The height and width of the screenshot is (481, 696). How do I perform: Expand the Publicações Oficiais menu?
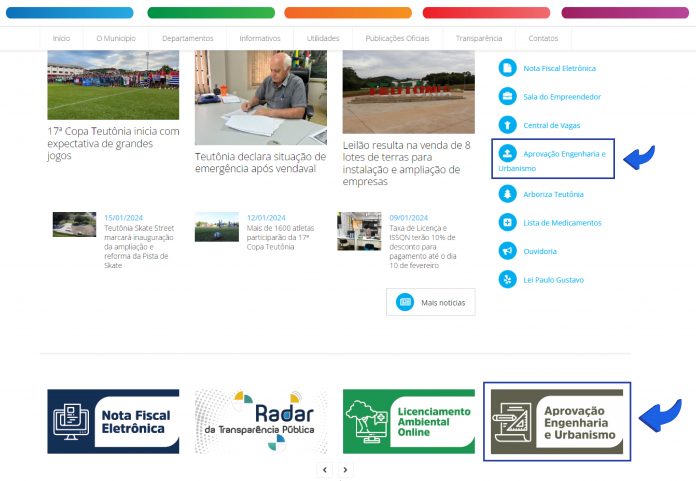[397, 38]
